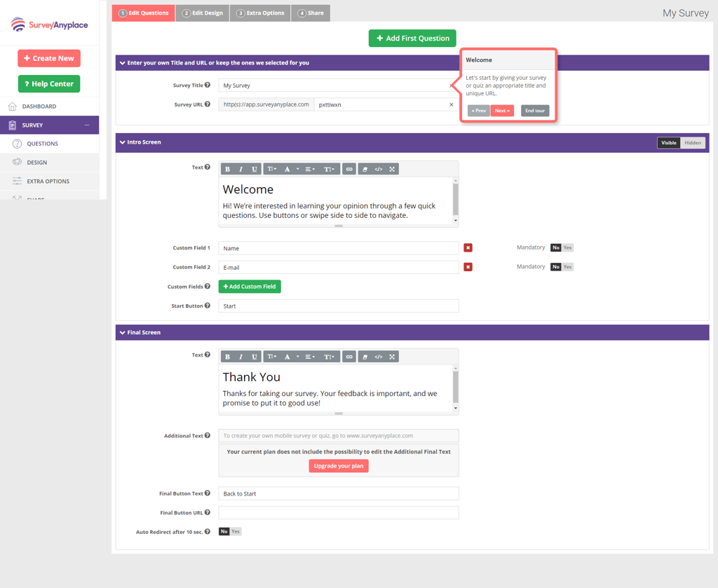This screenshot has height=588, width=718.
Task: Set Custom Field 1 Mandatory to No
Action: click(x=556, y=247)
